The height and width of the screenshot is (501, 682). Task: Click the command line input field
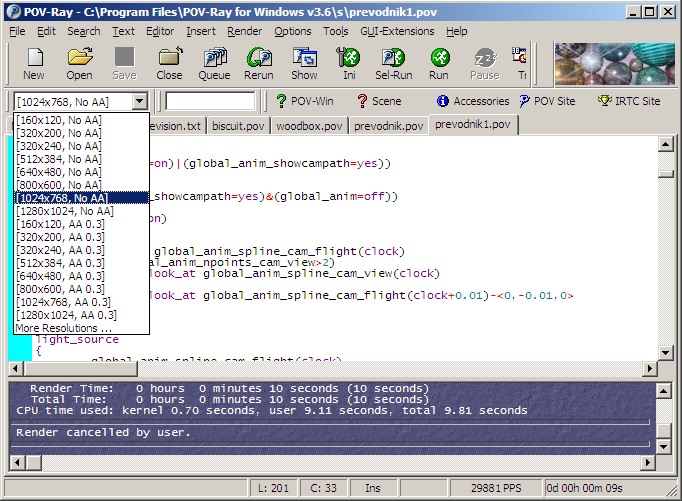(x=210, y=101)
